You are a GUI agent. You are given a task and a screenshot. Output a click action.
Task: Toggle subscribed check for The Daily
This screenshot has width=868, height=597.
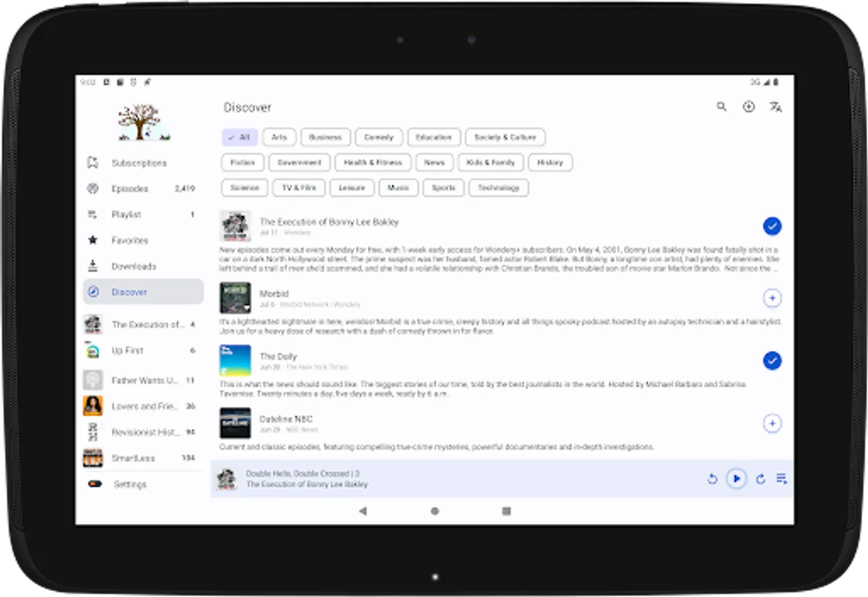[772, 361]
